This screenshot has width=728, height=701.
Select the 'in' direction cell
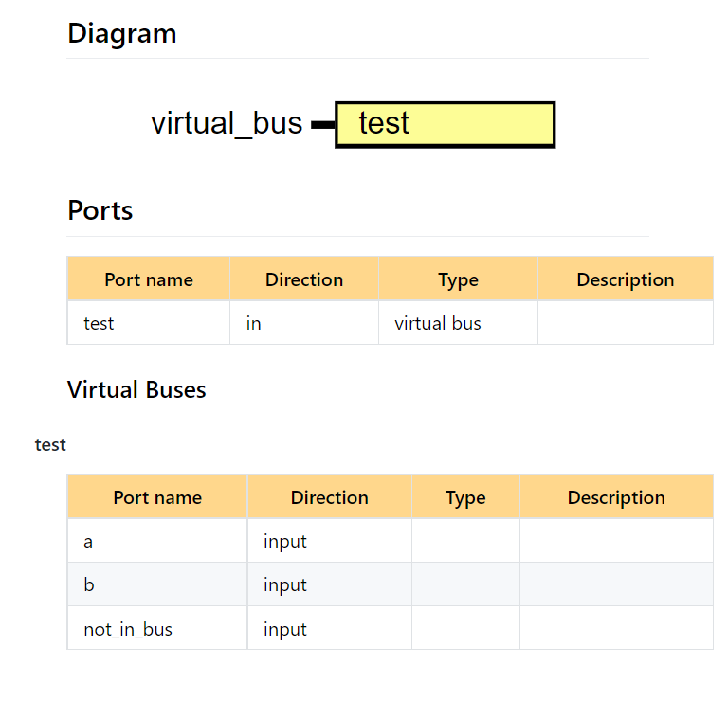304,323
